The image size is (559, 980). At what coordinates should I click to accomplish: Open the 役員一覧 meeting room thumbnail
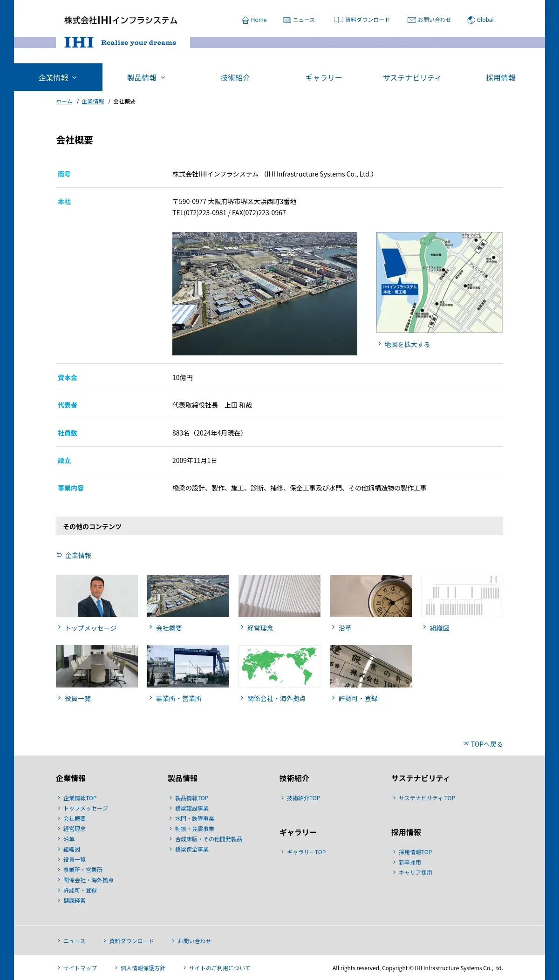coord(97,666)
